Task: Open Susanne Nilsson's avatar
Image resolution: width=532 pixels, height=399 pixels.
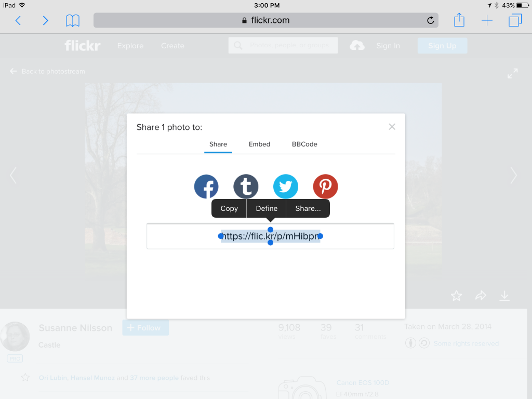Action: pyautogui.click(x=15, y=336)
